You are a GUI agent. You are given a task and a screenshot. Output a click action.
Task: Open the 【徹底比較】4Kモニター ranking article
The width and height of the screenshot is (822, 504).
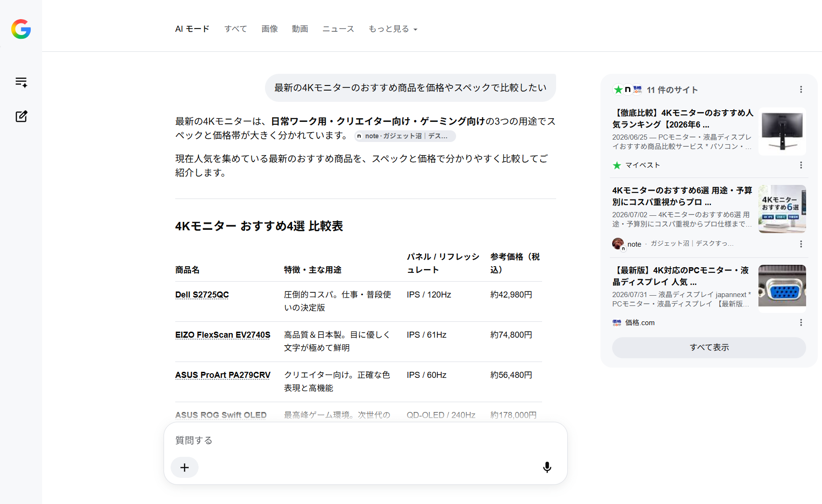pyautogui.click(x=683, y=119)
